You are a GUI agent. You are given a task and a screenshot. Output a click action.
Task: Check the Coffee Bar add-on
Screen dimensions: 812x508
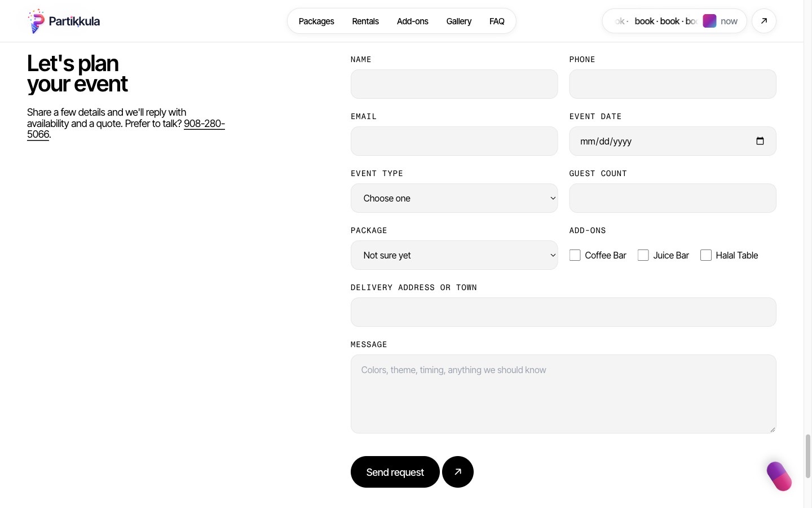(x=575, y=255)
